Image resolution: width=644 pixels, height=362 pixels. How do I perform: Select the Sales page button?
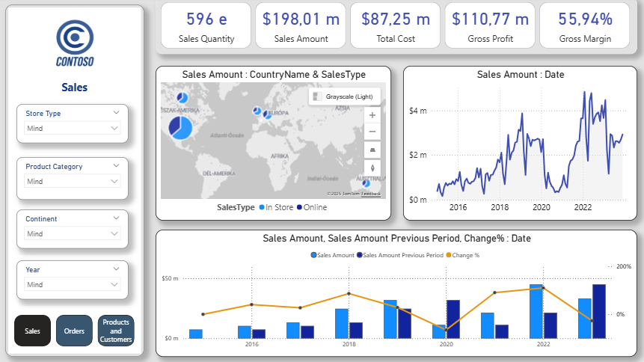tap(32, 331)
